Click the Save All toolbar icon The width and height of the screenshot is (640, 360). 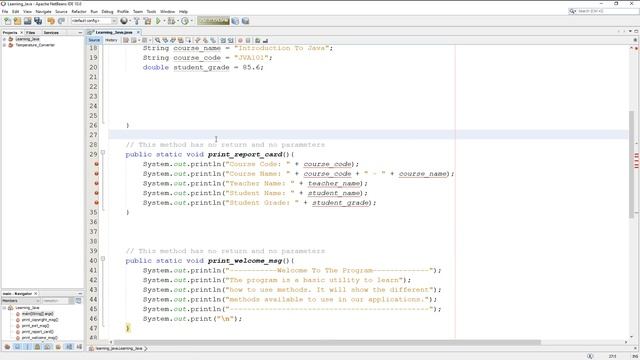click(38, 21)
